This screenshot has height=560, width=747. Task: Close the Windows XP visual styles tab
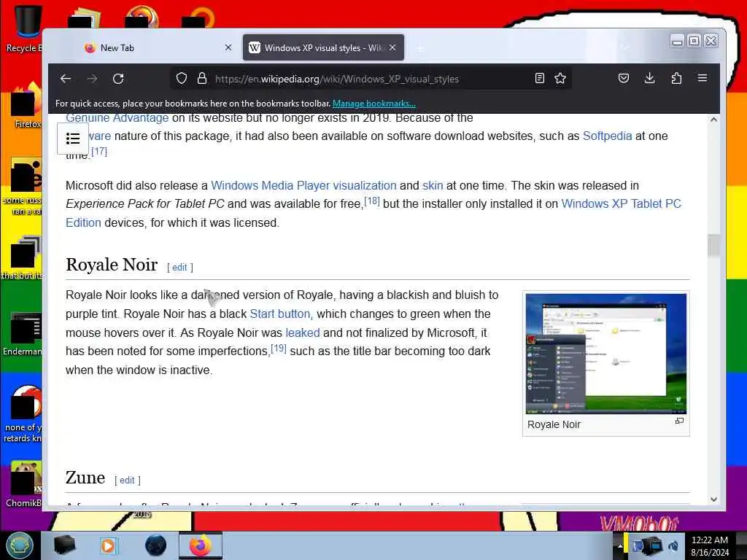392,47
